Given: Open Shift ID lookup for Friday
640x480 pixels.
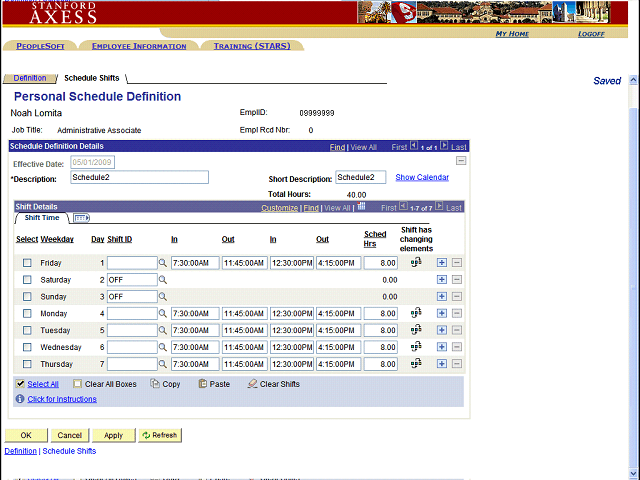Looking at the screenshot, I should (163, 263).
